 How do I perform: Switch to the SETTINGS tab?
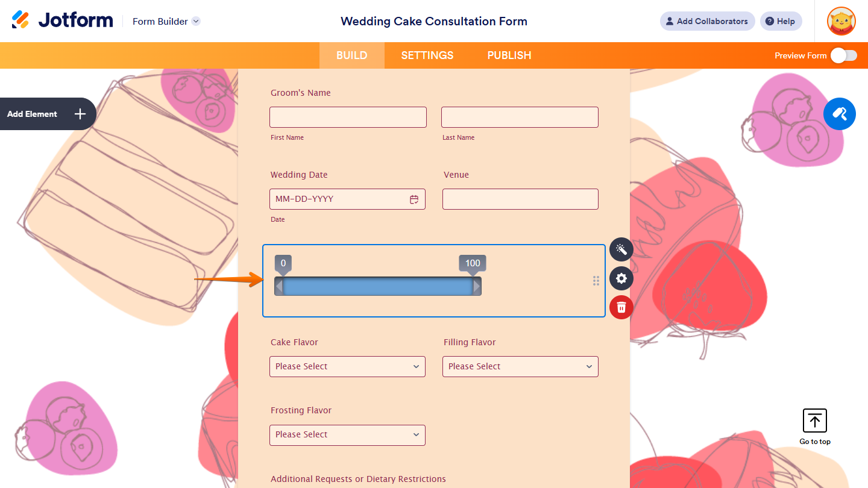coord(427,55)
